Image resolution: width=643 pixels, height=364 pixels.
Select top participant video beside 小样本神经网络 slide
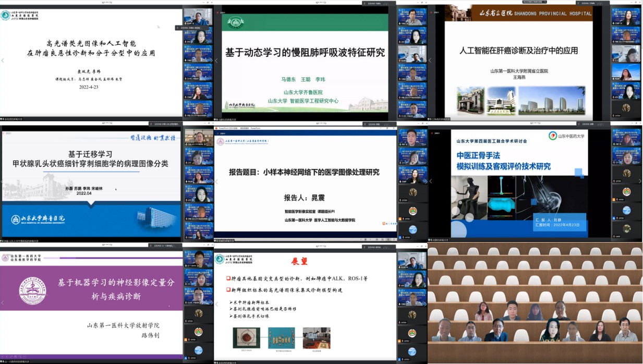click(412, 137)
